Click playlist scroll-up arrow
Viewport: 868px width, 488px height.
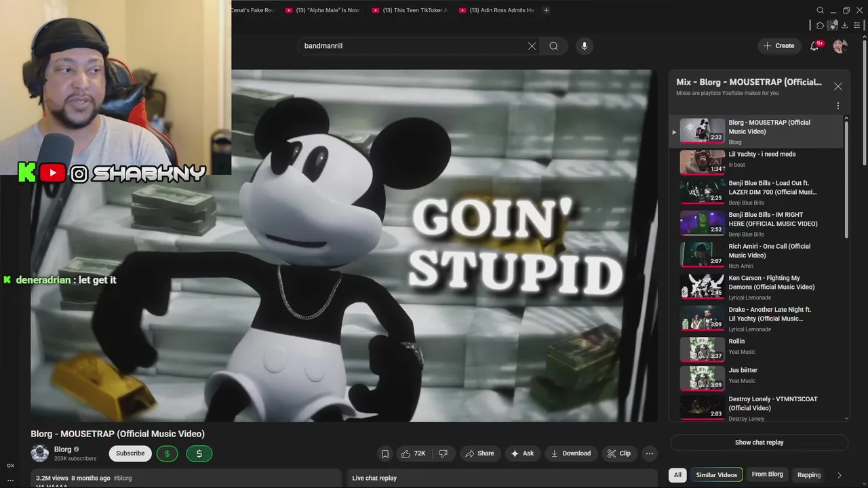tap(846, 119)
